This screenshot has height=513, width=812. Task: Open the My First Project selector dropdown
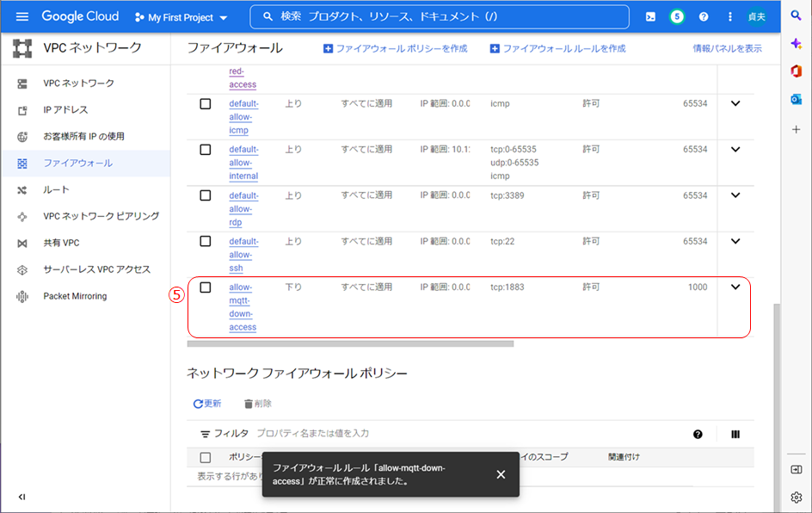click(x=182, y=17)
